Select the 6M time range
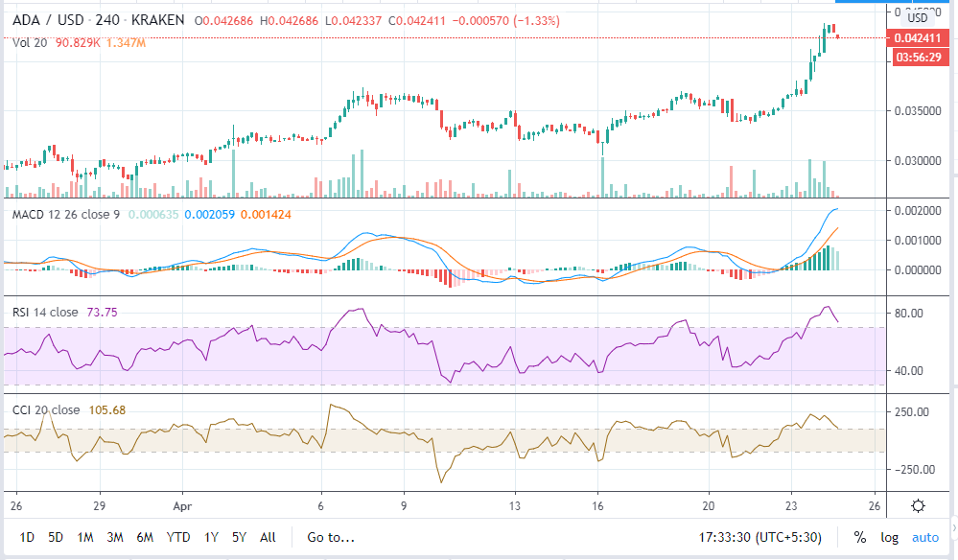Image resolution: width=958 pixels, height=560 pixels. [145, 537]
